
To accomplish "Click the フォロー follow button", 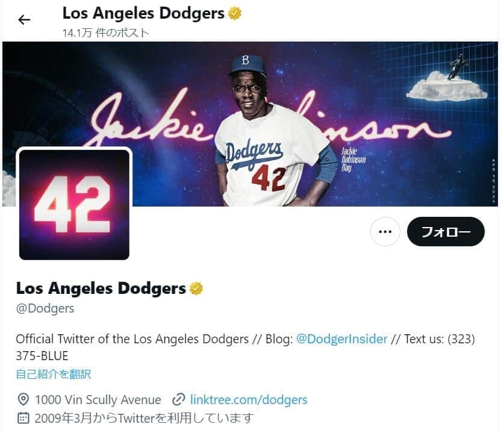I will tap(446, 231).
